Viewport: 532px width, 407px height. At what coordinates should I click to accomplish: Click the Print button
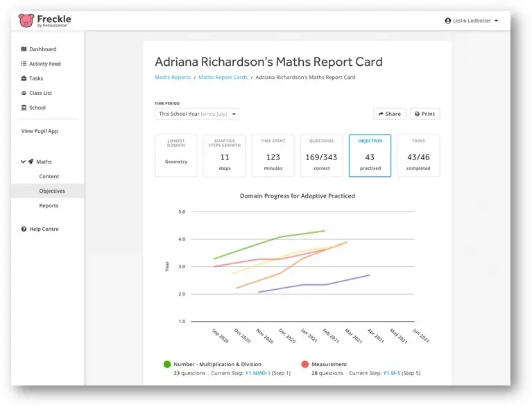pyautogui.click(x=424, y=114)
